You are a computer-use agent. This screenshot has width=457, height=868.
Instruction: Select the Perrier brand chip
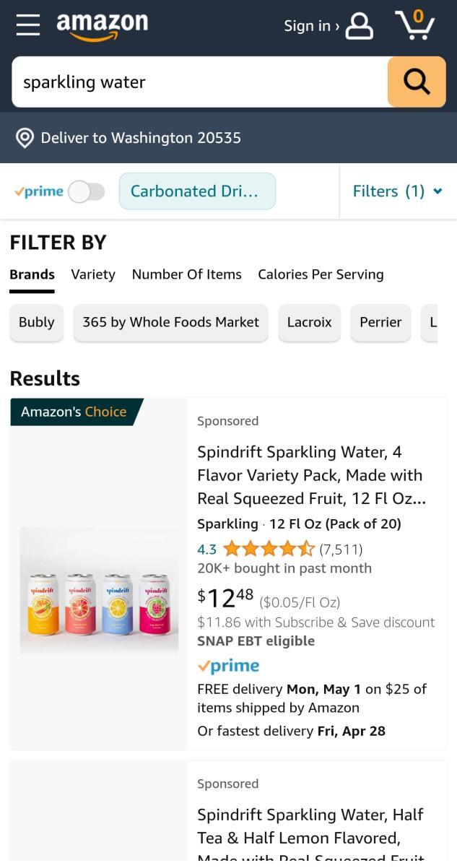click(x=380, y=322)
